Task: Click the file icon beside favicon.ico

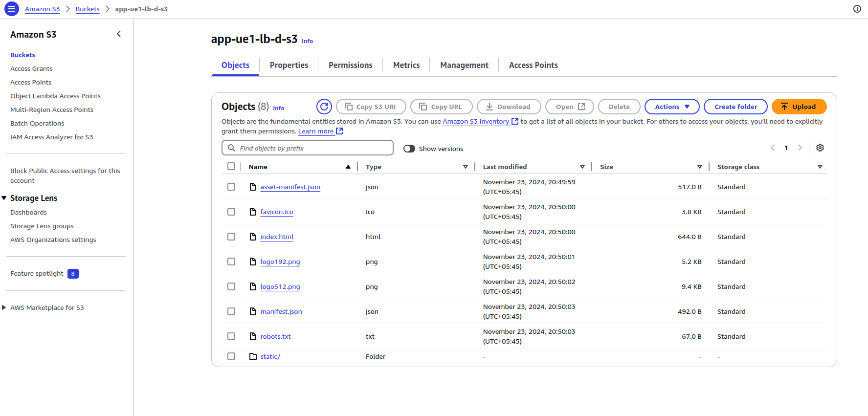Action: 253,212
